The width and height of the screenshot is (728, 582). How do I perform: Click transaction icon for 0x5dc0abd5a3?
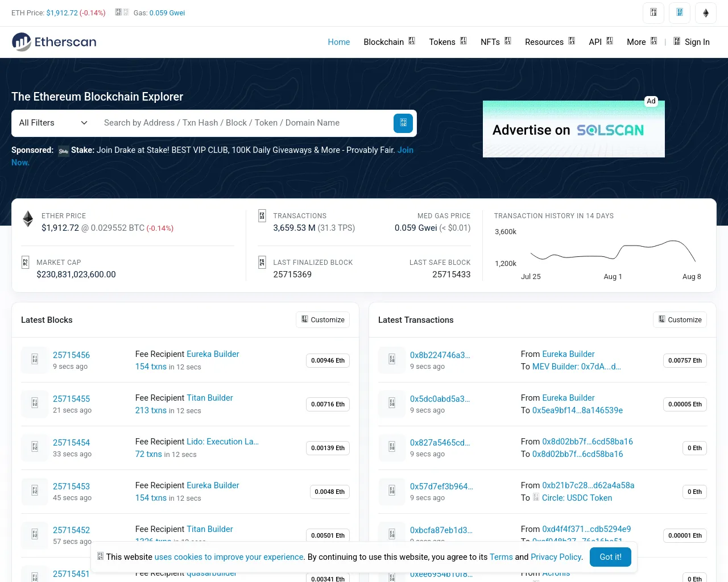coord(392,404)
